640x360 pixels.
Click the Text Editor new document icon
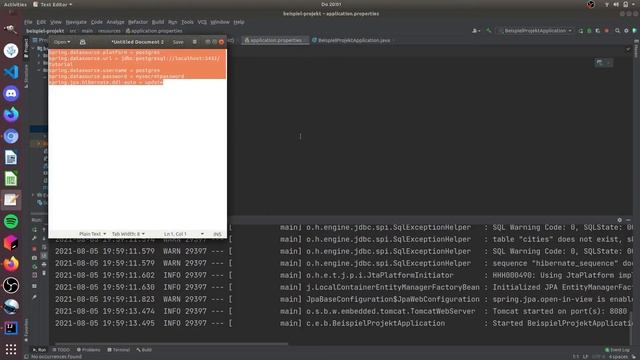[82, 42]
